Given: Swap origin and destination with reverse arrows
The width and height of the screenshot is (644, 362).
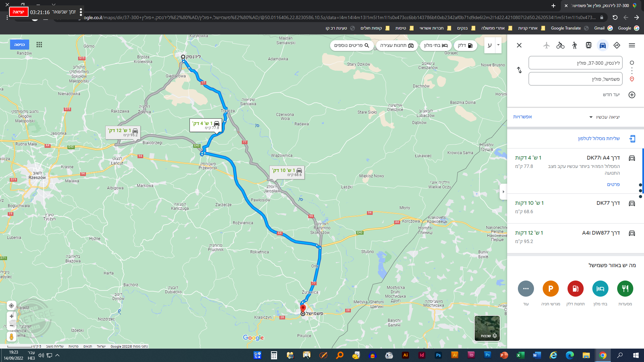Looking at the screenshot, I should click(x=519, y=70).
